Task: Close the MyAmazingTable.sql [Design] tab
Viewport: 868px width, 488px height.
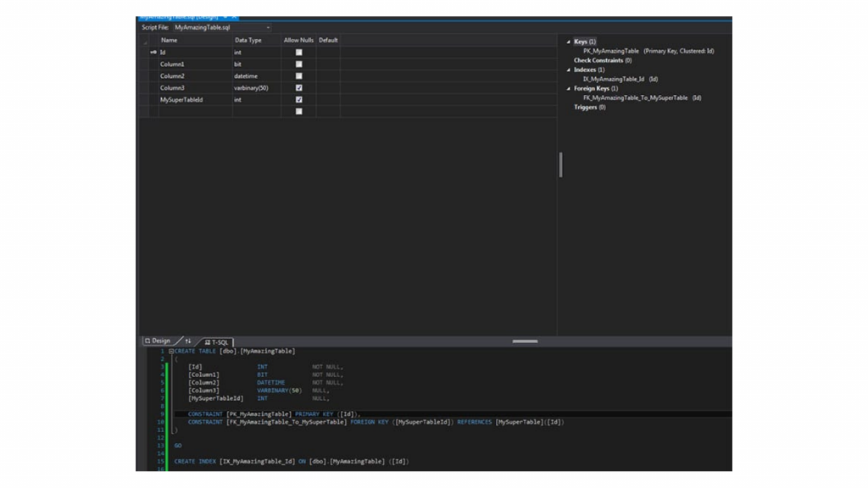Action: coord(235,17)
